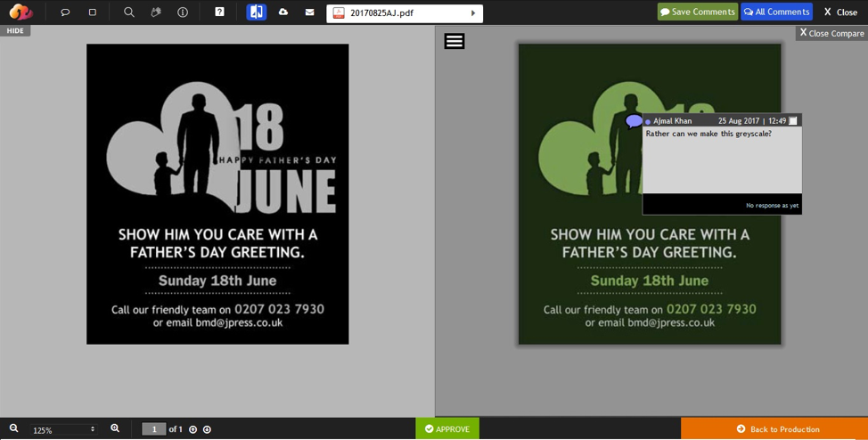Image resolution: width=868 pixels, height=440 pixels.
Task: Click 'No response as yet' text
Action: click(773, 206)
